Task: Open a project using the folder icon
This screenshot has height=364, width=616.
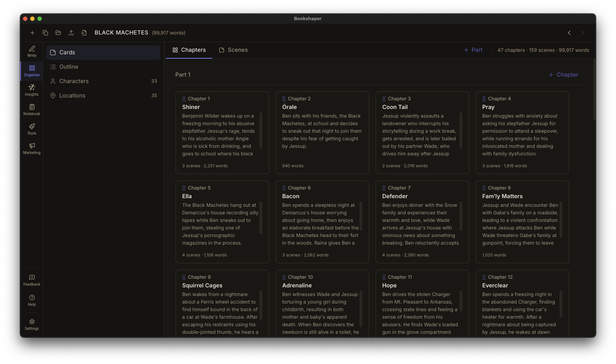Action: click(58, 33)
